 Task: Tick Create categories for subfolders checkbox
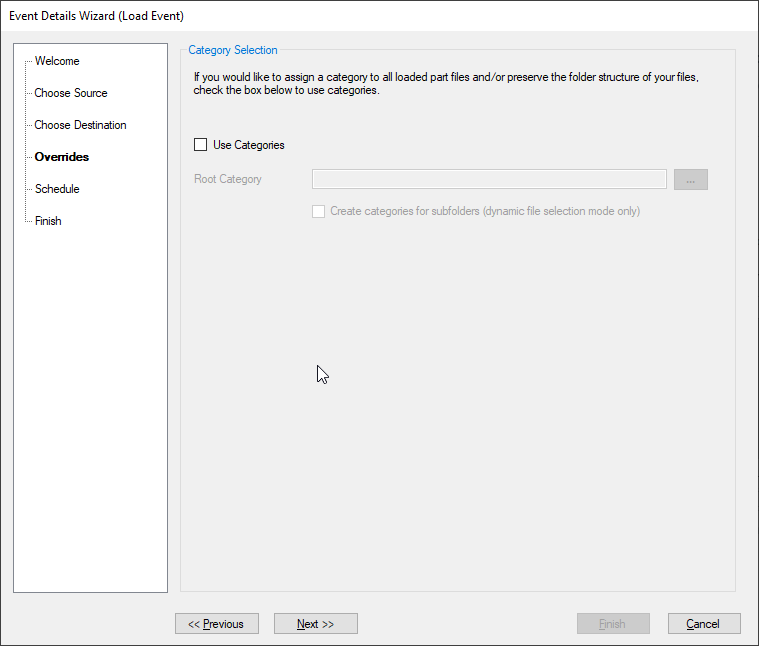(319, 211)
